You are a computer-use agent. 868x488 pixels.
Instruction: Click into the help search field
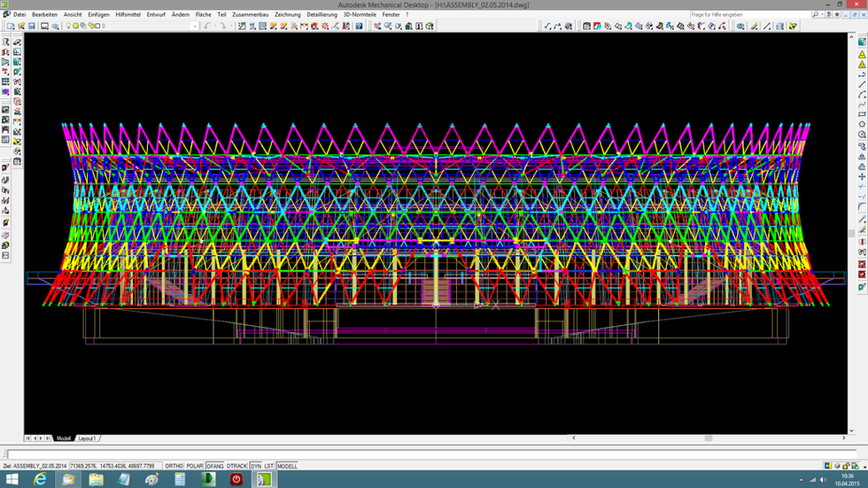[749, 14]
